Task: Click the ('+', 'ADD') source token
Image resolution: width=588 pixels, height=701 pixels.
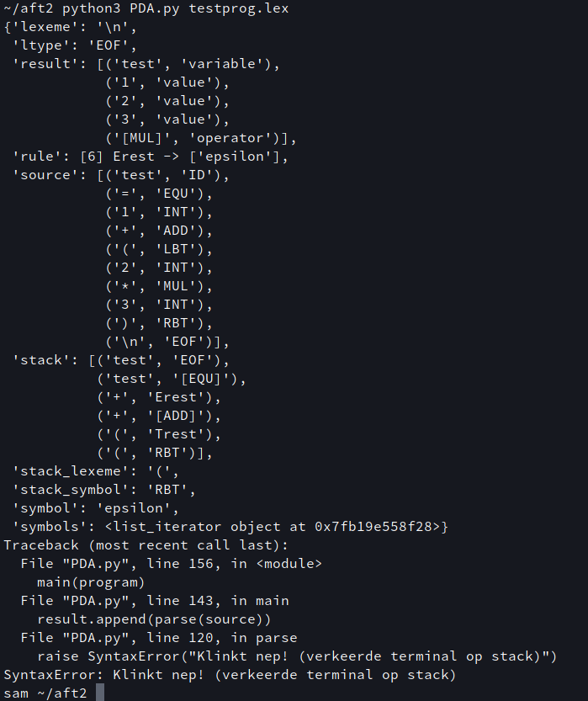Action: 159,231
